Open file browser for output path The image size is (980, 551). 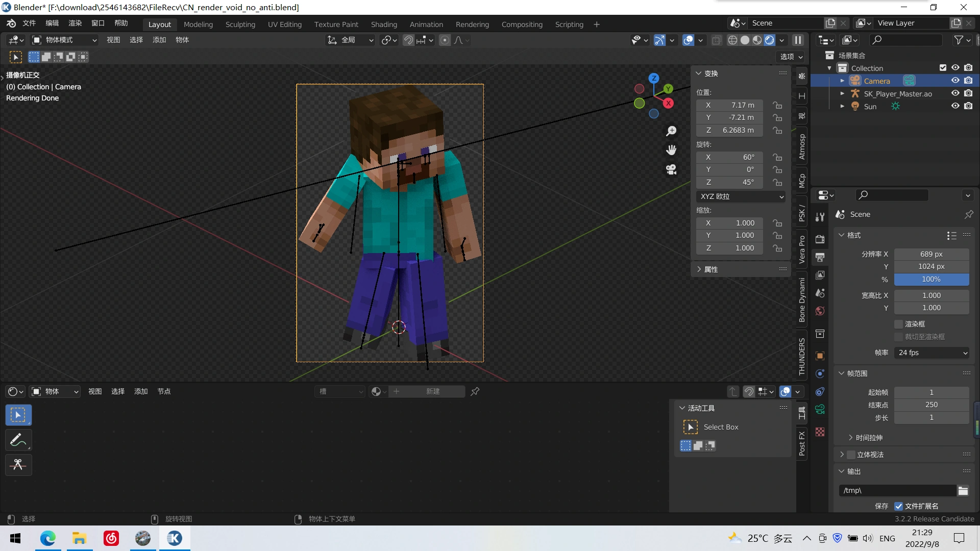click(963, 490)
